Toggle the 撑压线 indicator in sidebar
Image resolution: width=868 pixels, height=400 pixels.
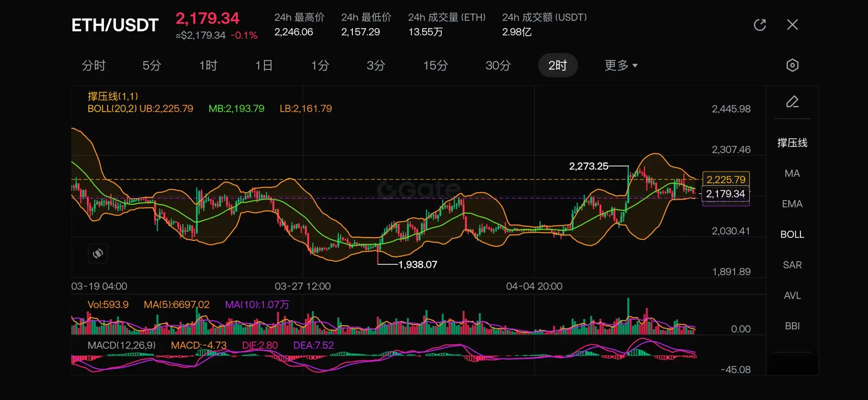(792, 143)
